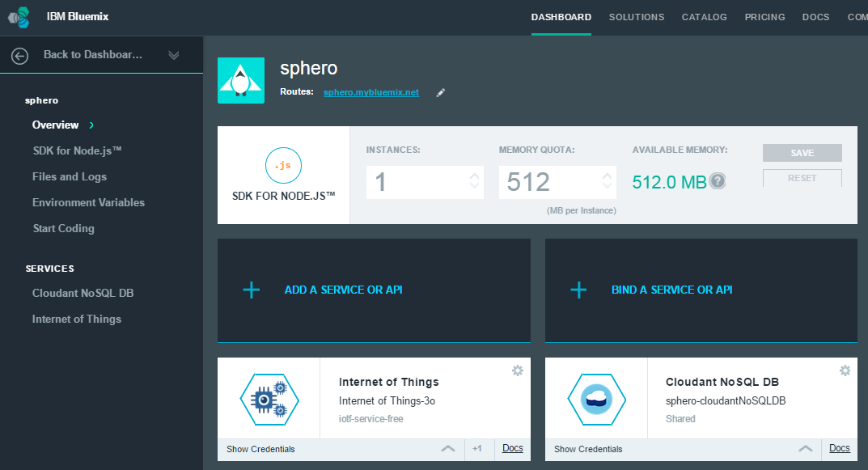Click the sphero-cloudantNoSQLDB service name
The height and width of the screenshot is (470, 868).
726,400
